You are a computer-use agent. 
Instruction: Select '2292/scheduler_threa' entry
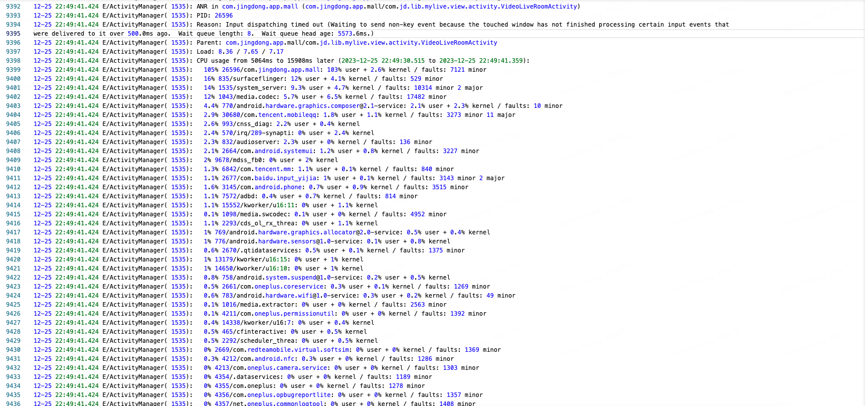[x=258, y=341]
